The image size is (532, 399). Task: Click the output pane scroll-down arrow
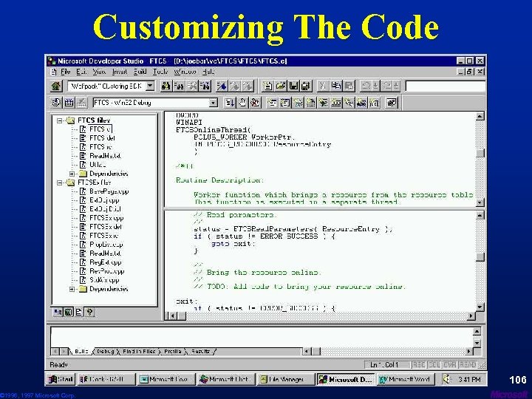[x=477, y=344]
